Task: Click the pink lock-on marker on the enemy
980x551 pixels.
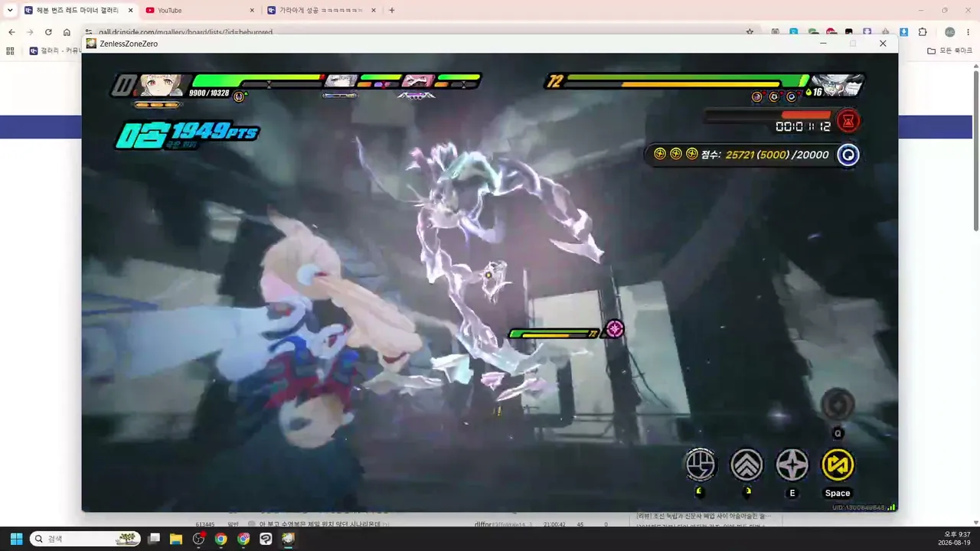Action: pos(614,329)
